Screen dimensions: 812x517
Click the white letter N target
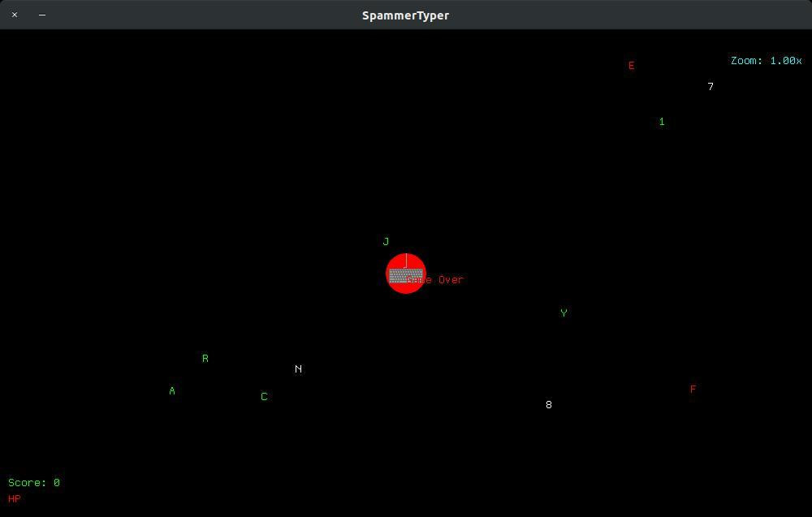click(x=298, y=369)
